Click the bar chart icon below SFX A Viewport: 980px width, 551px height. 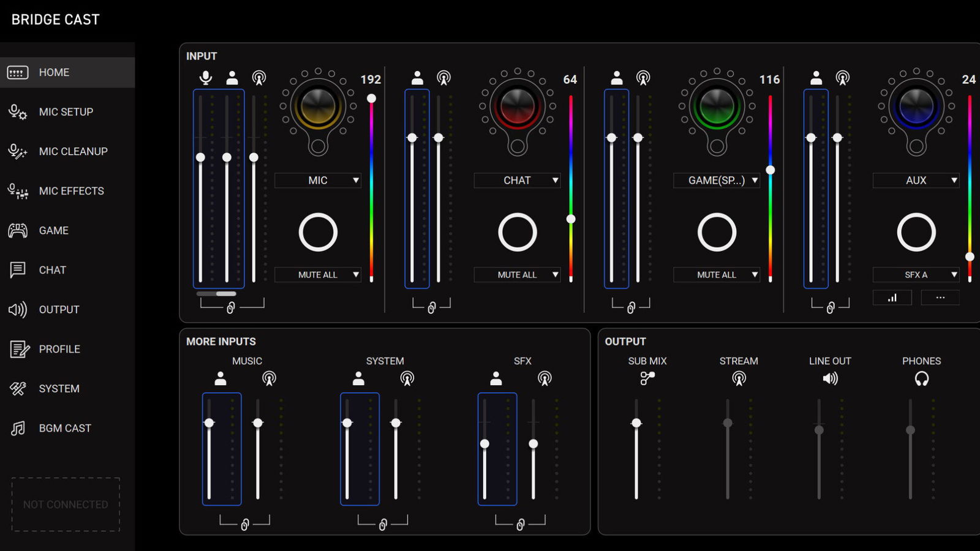tap(892, 298)
